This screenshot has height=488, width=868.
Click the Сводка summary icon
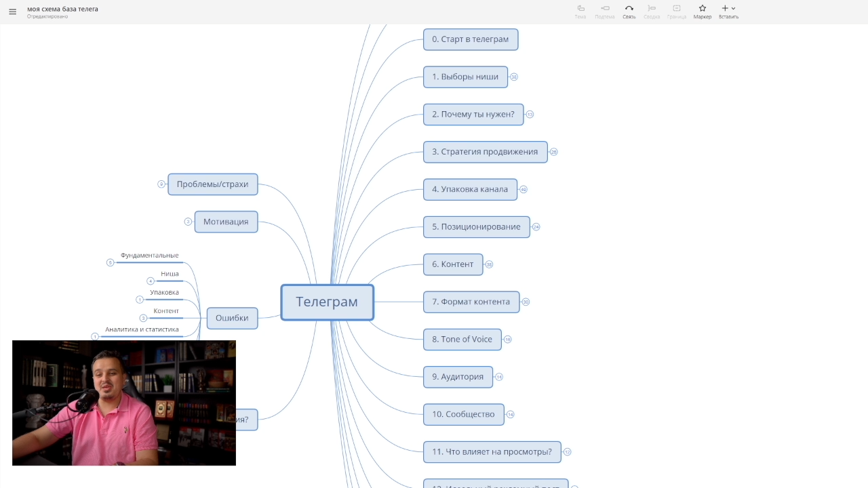pos(652,12)
